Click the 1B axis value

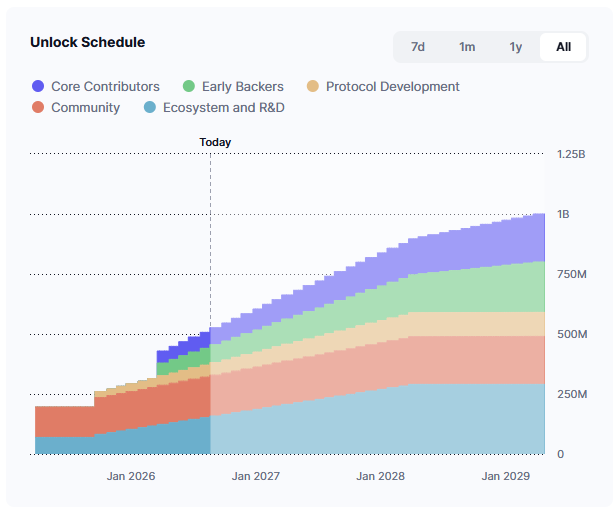click(x=563, y=214)
